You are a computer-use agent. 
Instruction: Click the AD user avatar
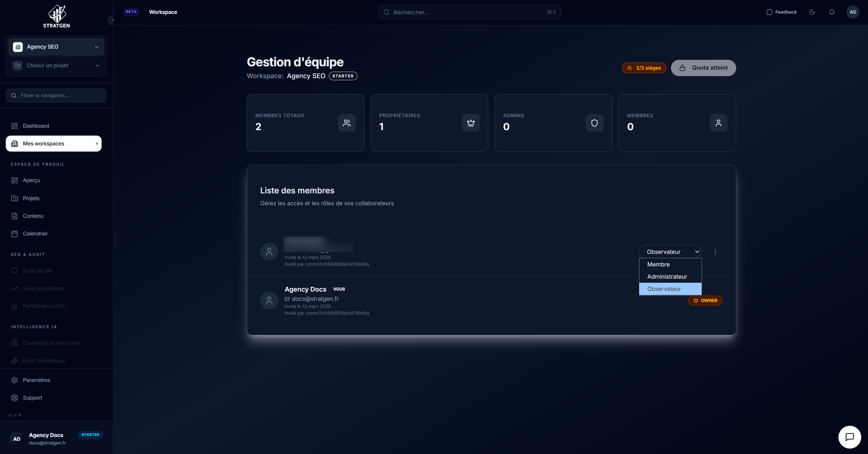(x=853, y=12)
